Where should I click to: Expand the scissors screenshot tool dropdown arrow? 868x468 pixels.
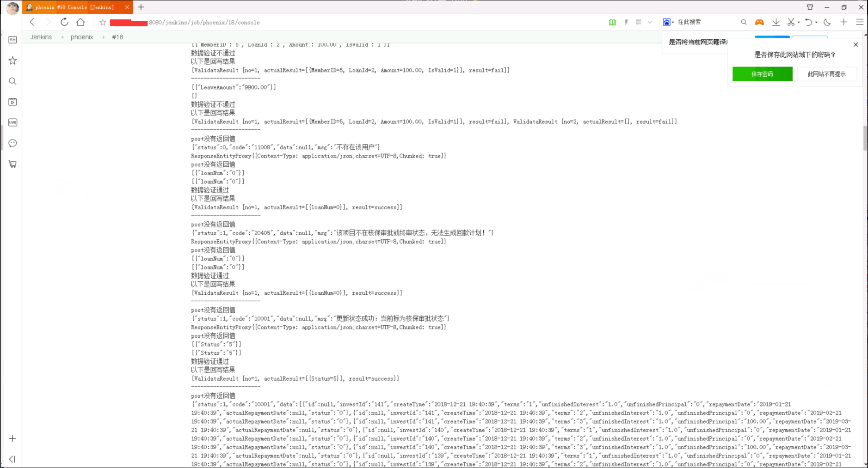point(799,22)
